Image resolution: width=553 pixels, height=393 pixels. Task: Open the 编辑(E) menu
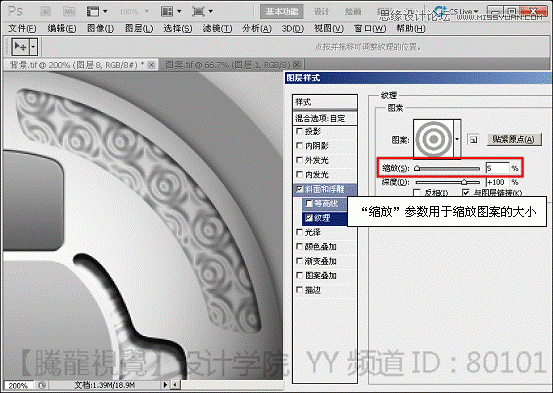pyautogui.click(x=62, y=28)
